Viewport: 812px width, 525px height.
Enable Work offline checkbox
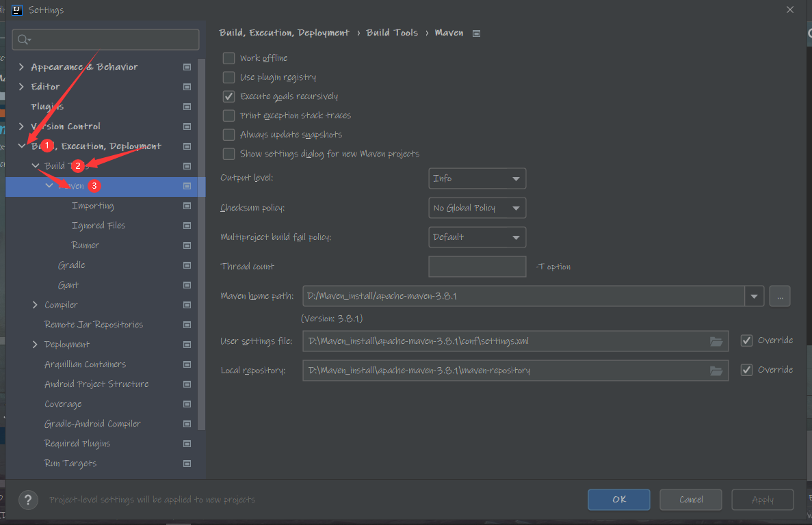tap(228, 58)
